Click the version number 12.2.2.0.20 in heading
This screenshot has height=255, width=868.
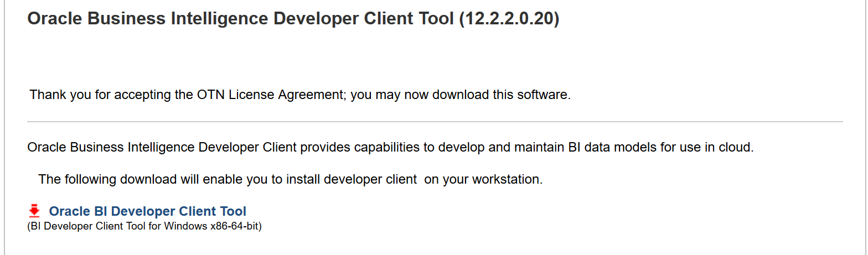[x=509, y=19]
